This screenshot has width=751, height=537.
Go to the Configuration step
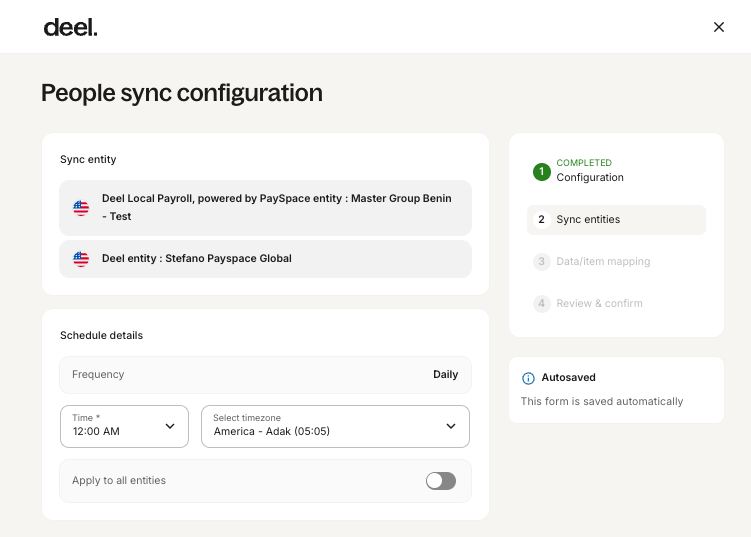[616, 171]
